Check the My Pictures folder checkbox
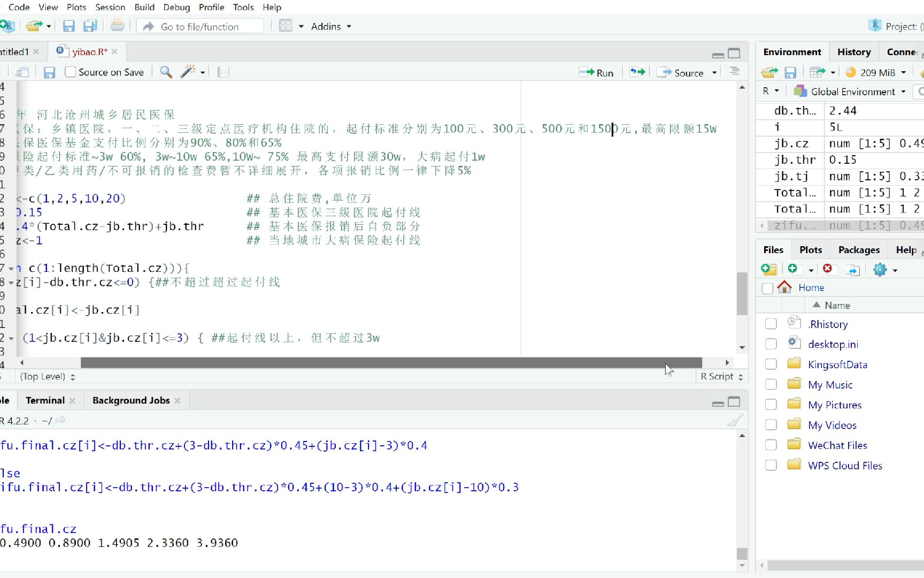 (x=771, y=405)
